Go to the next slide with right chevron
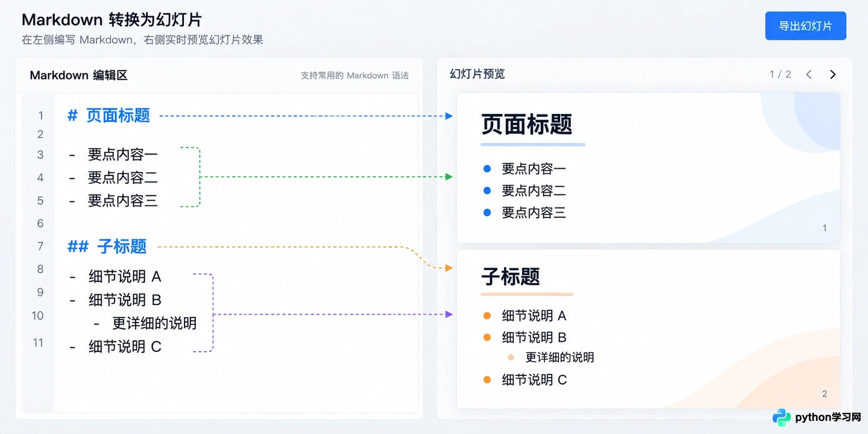Viewport: 868px width, 434px height. pyautogui.click(x=833, y=74)
